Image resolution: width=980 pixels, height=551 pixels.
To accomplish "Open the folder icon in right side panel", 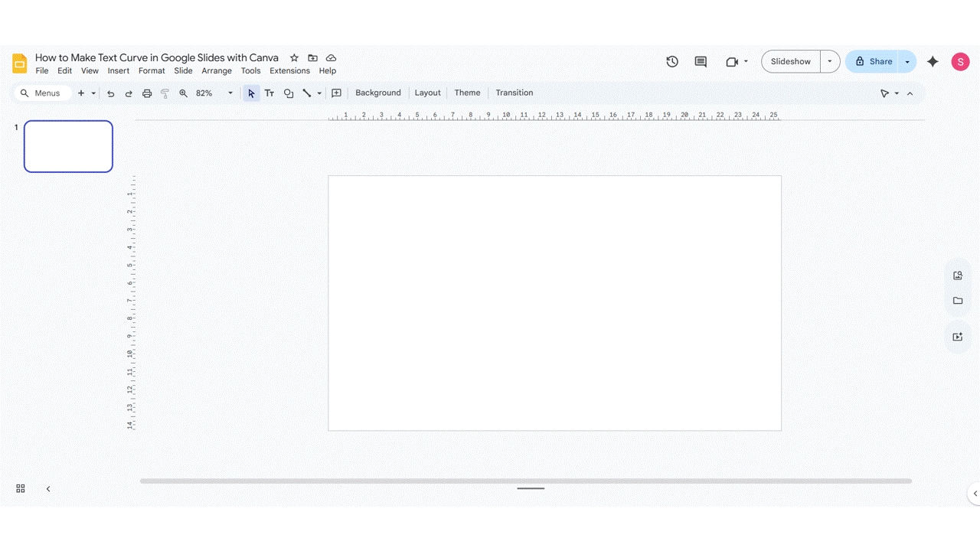I will (958, 301).
